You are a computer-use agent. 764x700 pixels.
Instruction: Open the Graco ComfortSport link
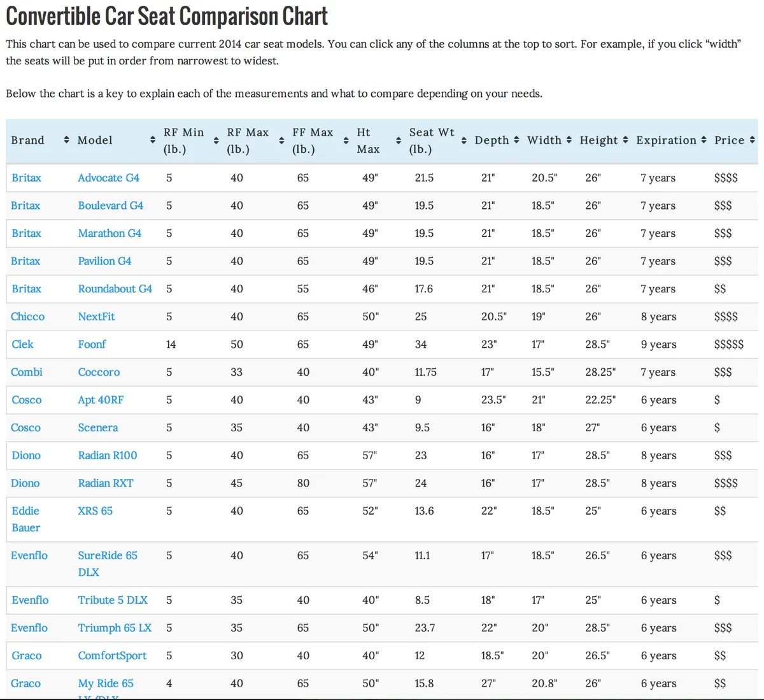pos(112,655)
